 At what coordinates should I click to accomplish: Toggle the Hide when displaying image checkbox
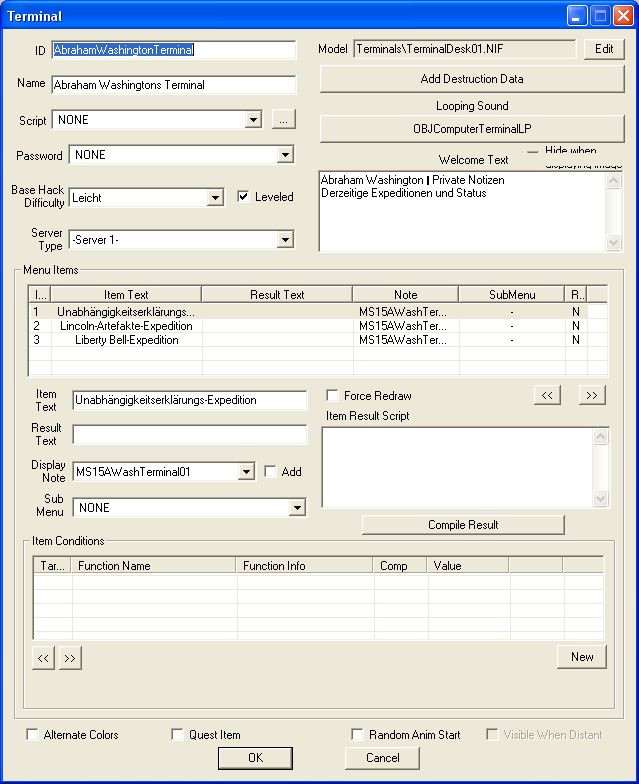tap(533, 151)
